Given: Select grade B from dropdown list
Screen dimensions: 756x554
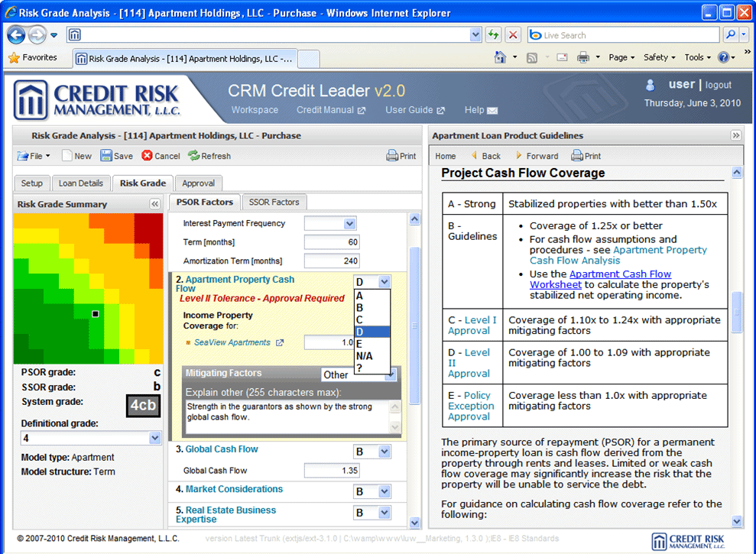Looking at the screenshot, I should tap(372, 308).
